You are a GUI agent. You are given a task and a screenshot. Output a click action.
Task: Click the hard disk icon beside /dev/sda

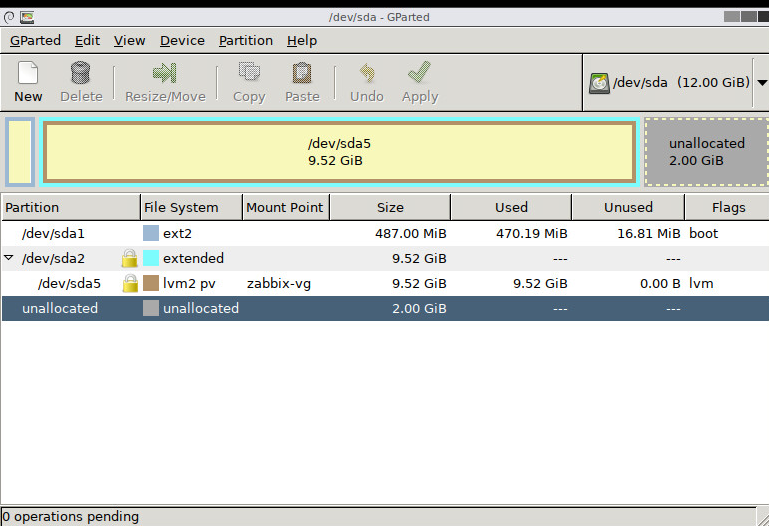(x=599, y=83)
